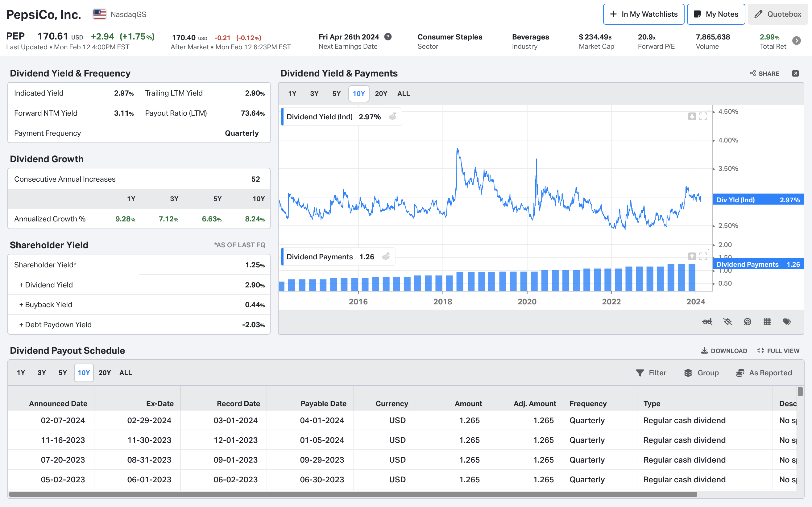Click the 11-30-2023 ex-date cell
812x507 pixels.
[149, 440]
